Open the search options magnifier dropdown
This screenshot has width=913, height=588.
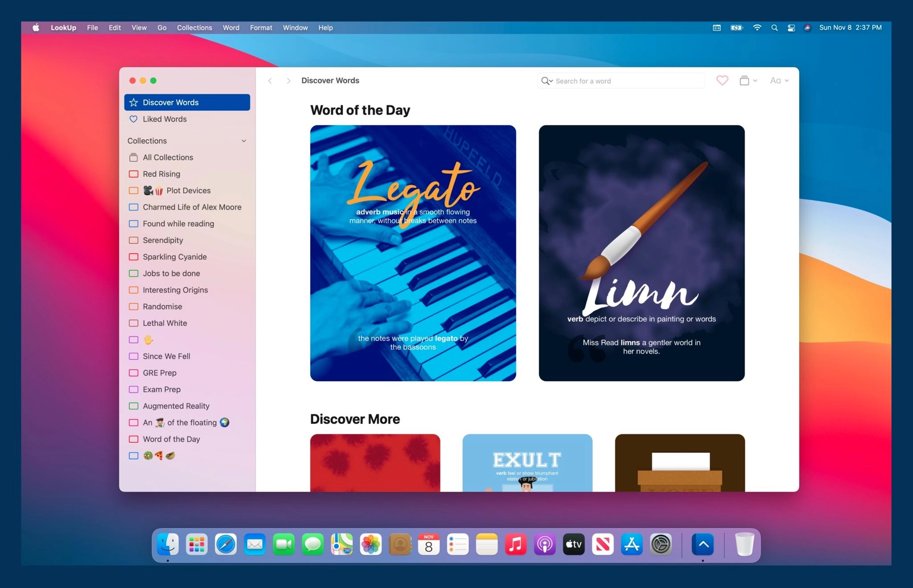coord(547,81)
